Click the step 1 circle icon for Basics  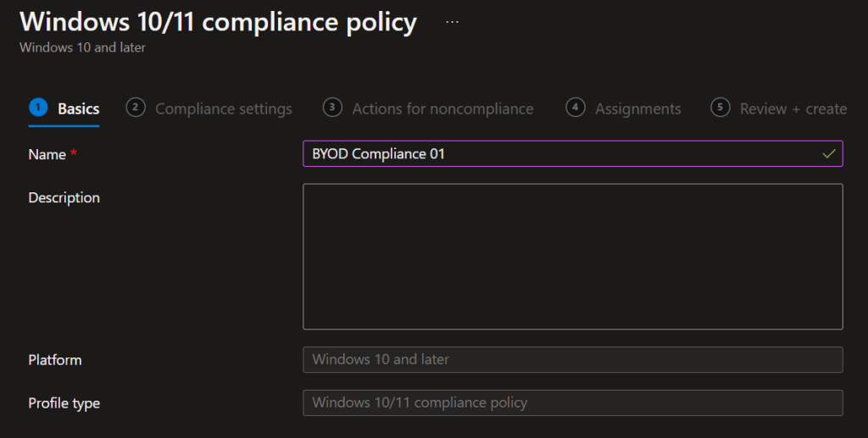point(38,108)
